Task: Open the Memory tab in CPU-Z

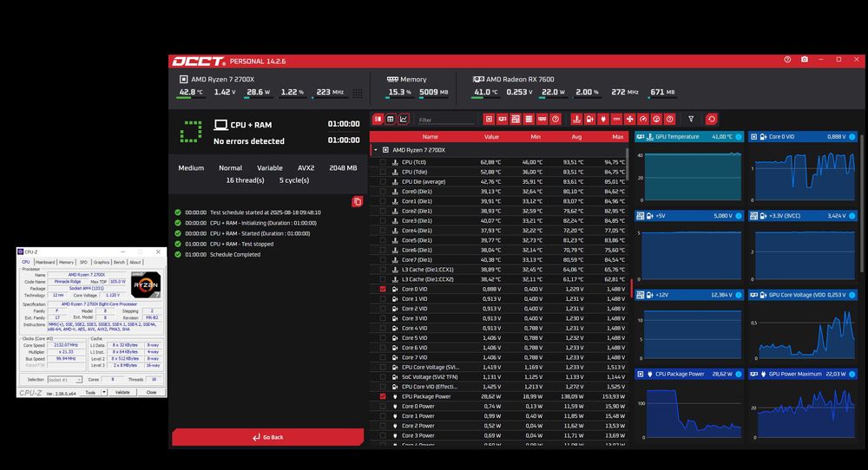Action: coord(67,262)
